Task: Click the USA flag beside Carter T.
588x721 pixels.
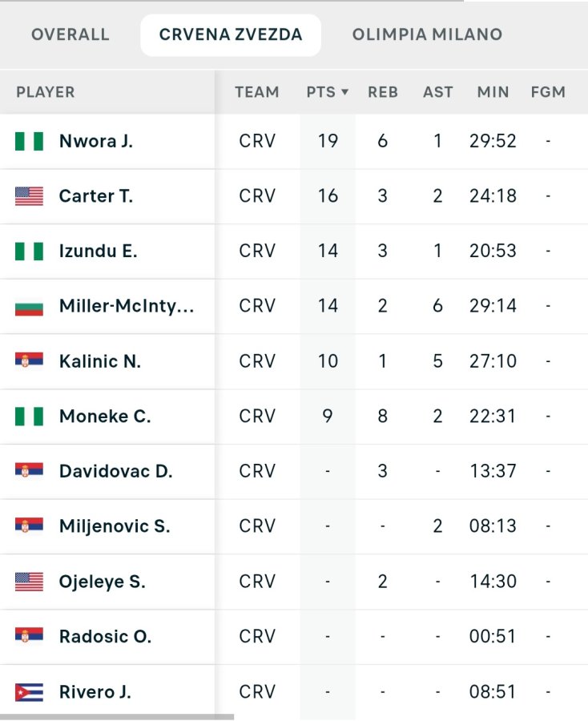Action: (x=29, y=195)
